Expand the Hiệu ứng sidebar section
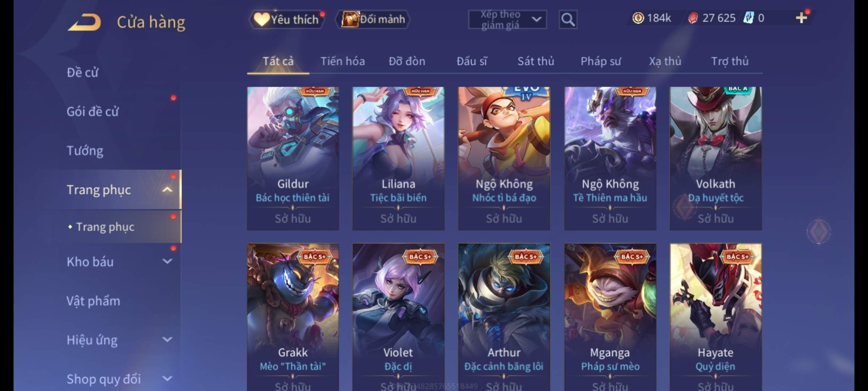This screenshot has width=868, height=391. [167, 340]
